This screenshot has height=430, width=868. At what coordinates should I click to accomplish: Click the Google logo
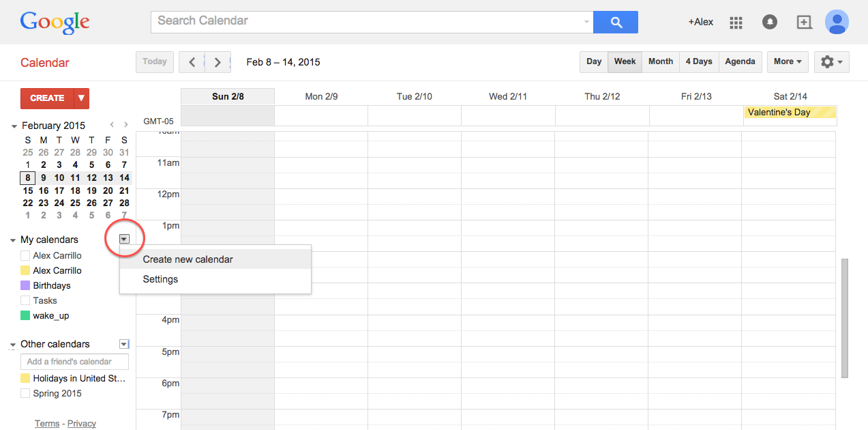tap(55, 23)
